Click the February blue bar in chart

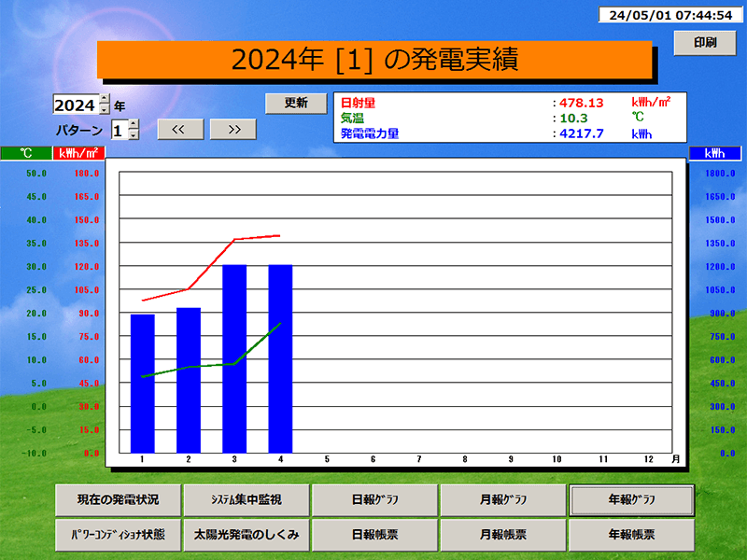point(189,381)
